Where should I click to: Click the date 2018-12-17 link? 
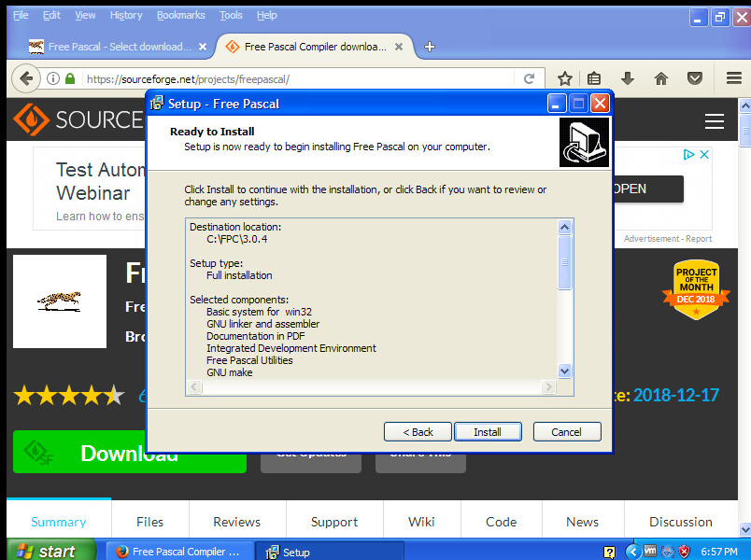[x=675, y=396]
